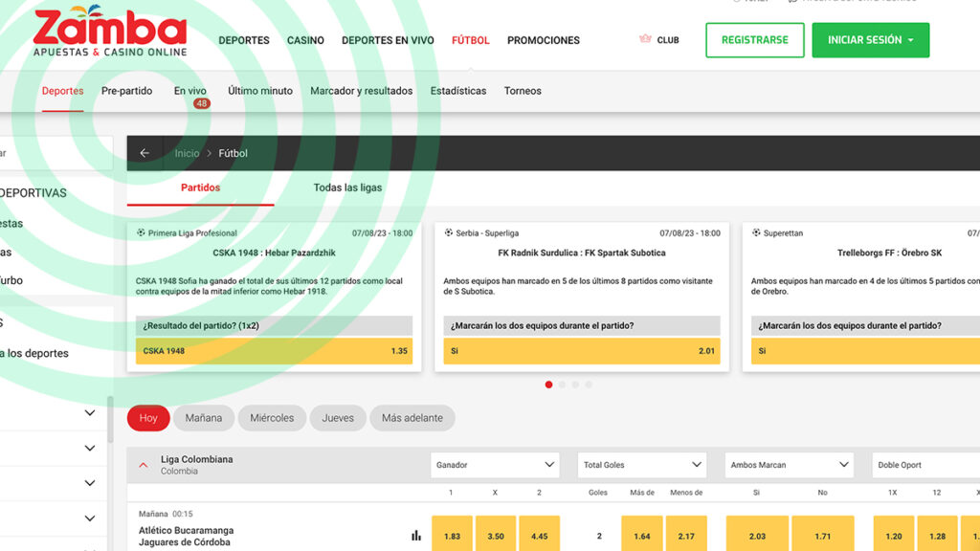Select odds 4.45 for Jaguares win
Image resolution: width=980 pixels, height=551 pixels.
540,536
